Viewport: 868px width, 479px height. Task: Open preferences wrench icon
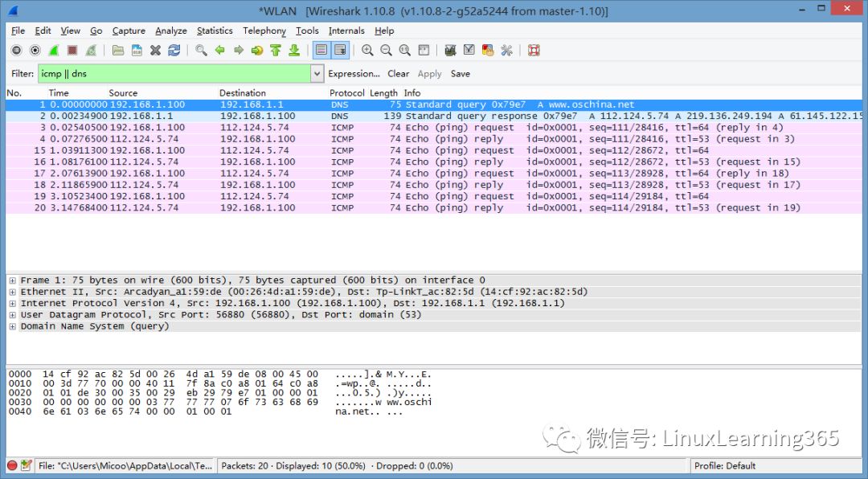click(x=506, y=51)
